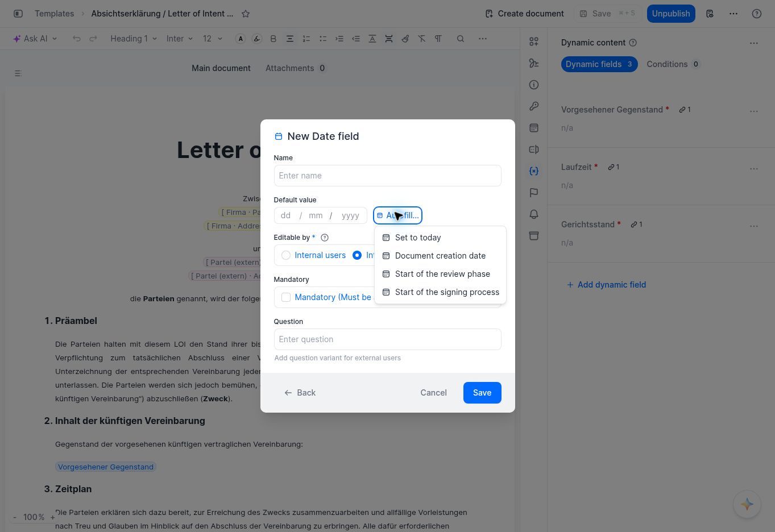Open the bell notifications sidebar icon

point(534,214)
